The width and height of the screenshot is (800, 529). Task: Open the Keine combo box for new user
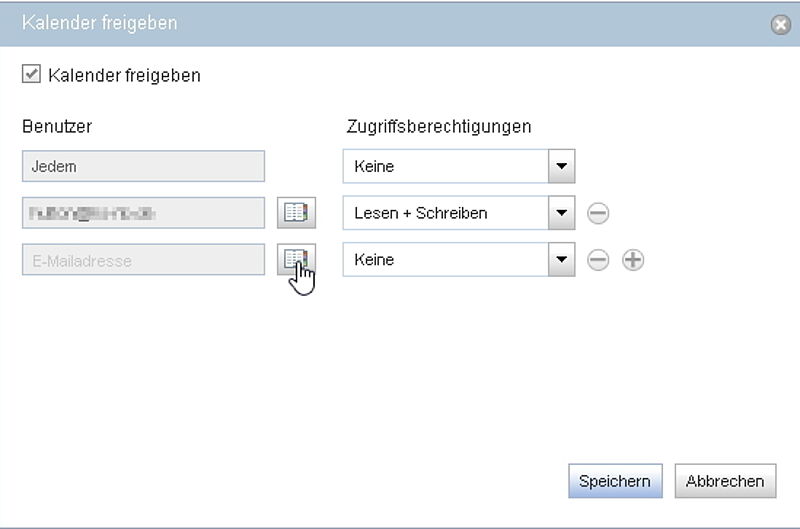tap(459, 260)
